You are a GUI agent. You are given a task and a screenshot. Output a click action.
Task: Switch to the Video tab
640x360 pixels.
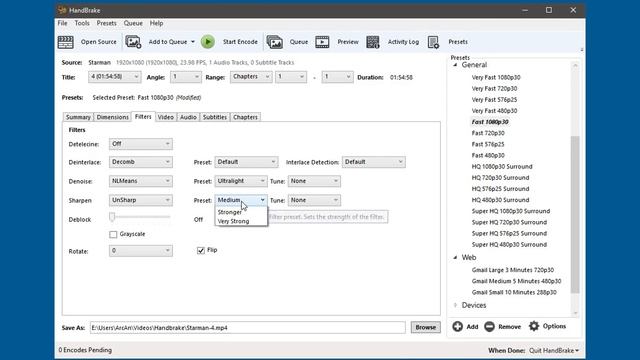pos(166,117)
